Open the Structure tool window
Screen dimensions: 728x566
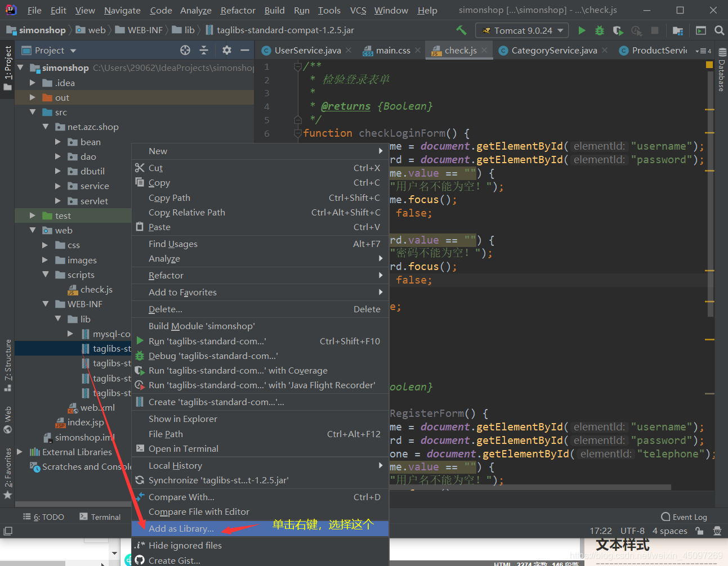coord(8,365)
